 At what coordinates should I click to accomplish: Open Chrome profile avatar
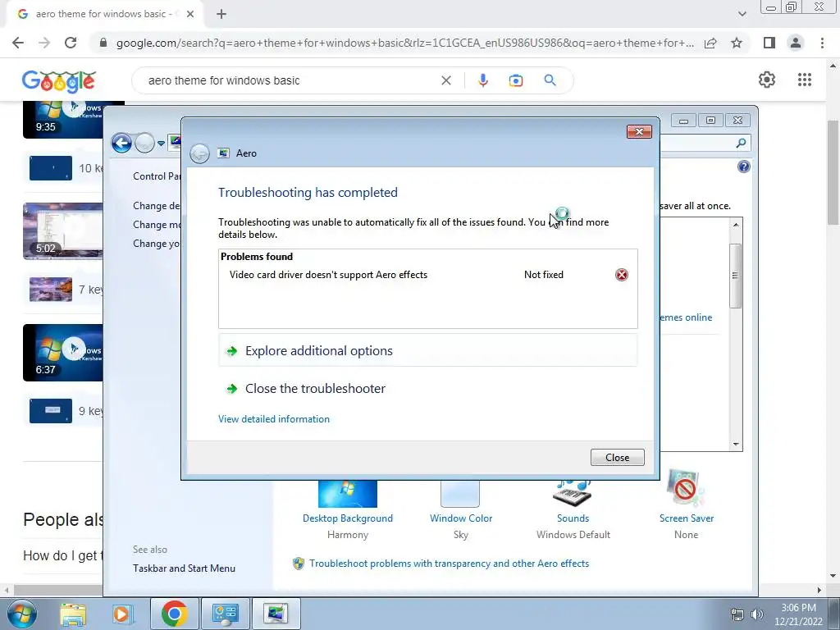[x=796, y=43]
